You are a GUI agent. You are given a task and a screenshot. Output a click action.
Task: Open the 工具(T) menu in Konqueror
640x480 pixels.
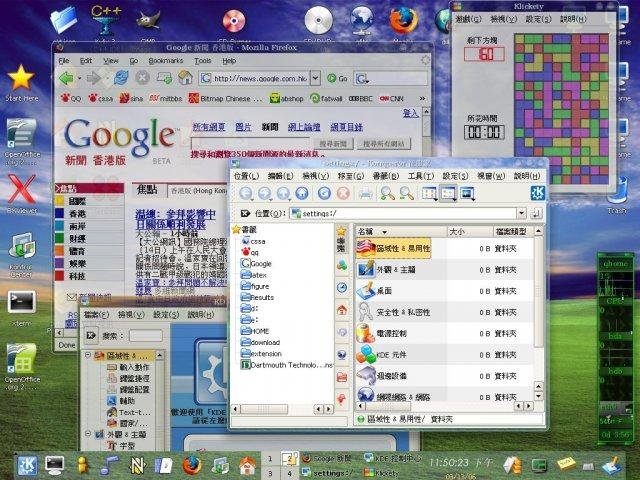coord(420,176)
